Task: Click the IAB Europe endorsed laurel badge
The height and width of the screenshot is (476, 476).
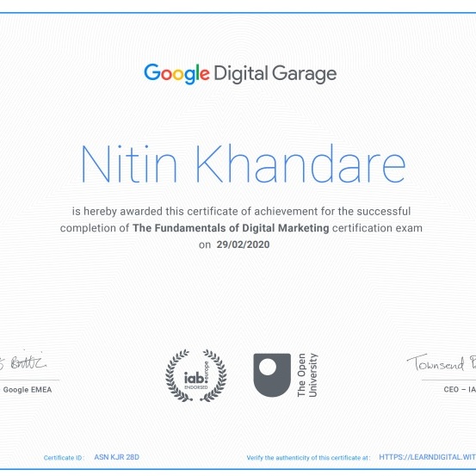Action: coord(196,375)
